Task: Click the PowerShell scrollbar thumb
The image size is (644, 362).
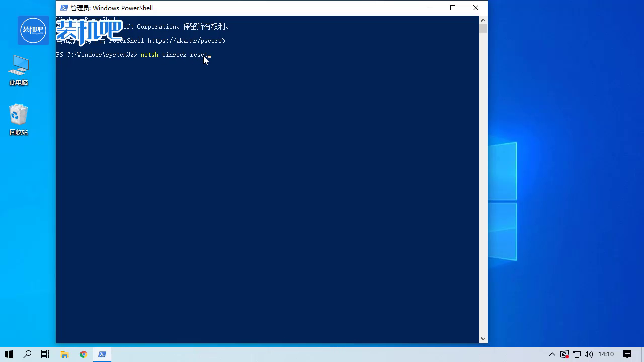Action: [x=483, y=29]
